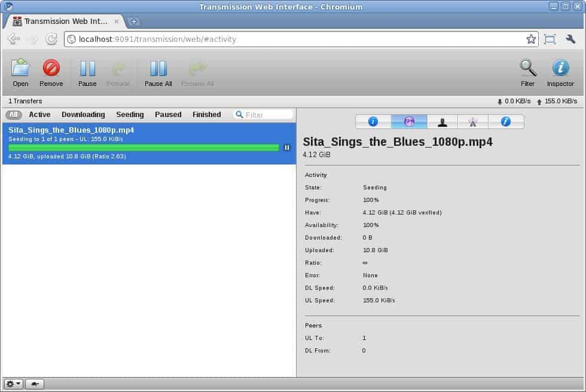Click the green progress bar of the torrent
Viewport: 586px width, 392px height.
pos(144,147)
